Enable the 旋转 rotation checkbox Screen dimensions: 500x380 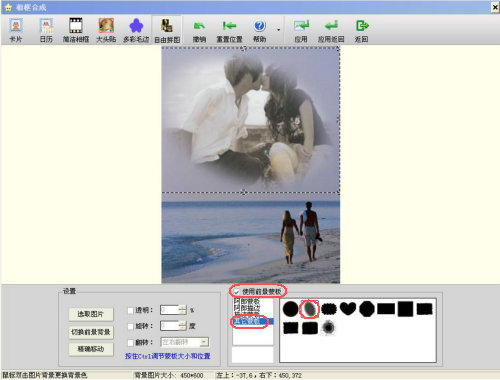point(131,326)
